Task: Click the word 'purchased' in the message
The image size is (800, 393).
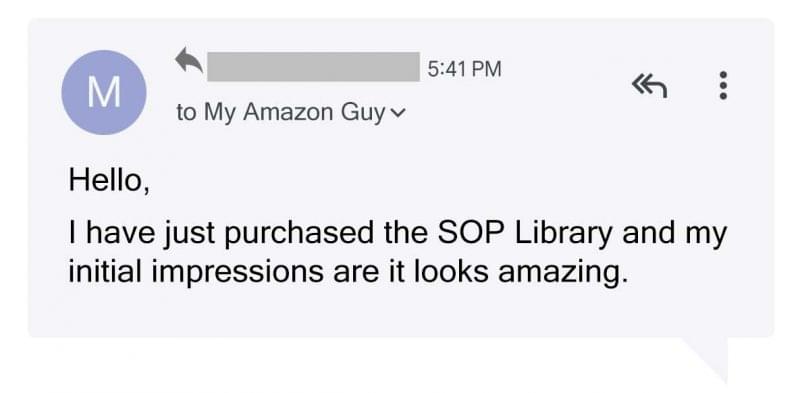Action: coord(299,234)
